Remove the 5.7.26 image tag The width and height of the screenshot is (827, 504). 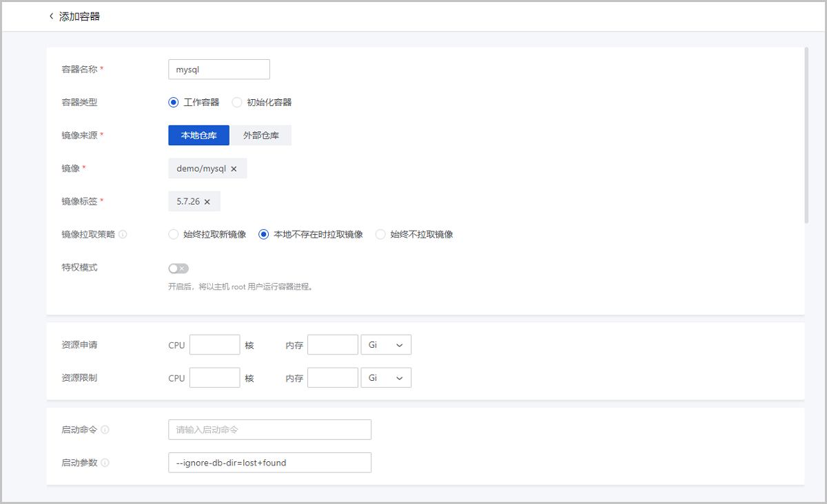pos(207,202)
